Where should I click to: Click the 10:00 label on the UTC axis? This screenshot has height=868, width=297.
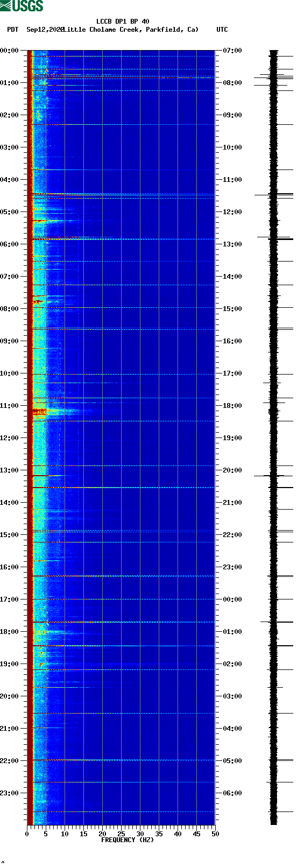(232, 147)
